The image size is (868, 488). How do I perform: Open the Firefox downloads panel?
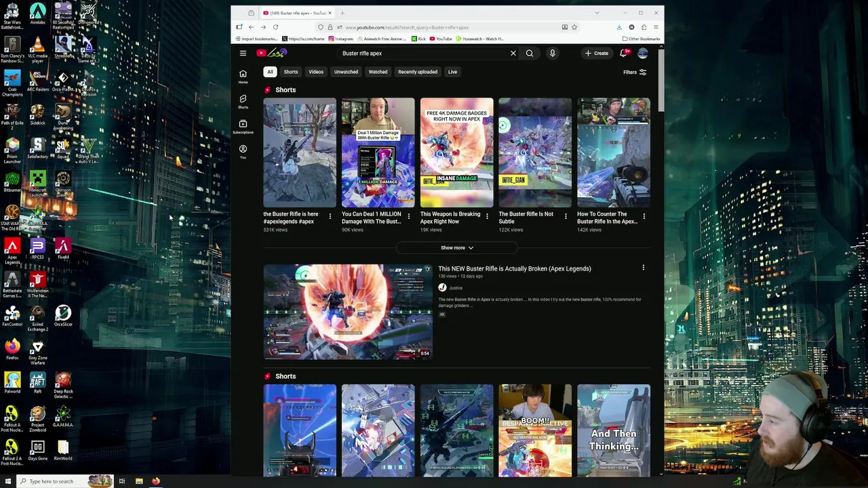tap(619, 27)
